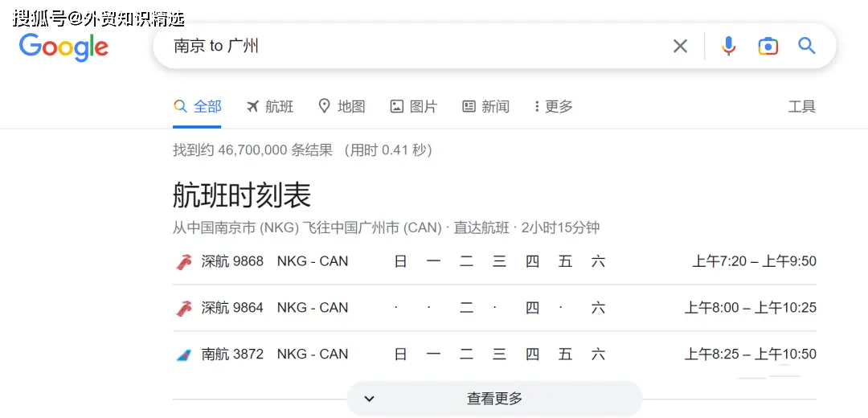Open the 图片 tab

point(414,106)
